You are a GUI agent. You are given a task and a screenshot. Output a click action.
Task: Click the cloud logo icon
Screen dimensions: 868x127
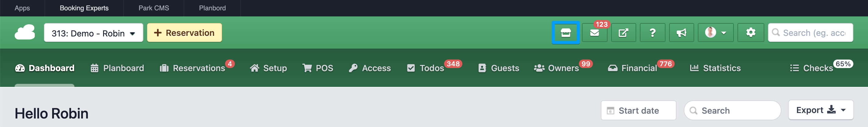click(x=25, y=32)
